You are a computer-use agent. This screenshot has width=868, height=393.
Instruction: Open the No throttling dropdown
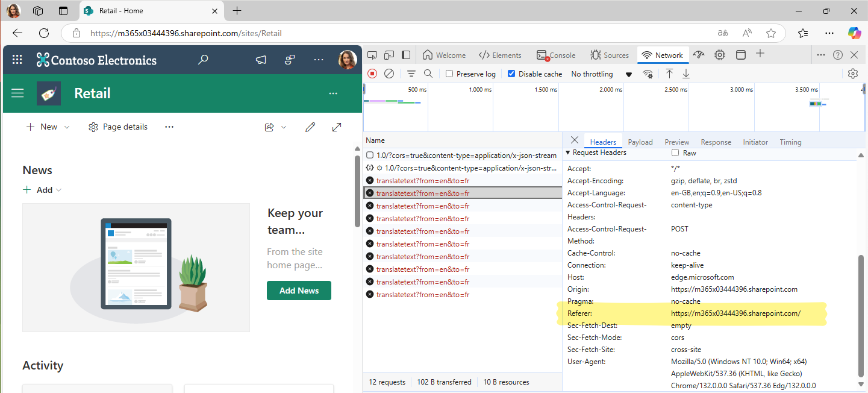pos(601,74)
